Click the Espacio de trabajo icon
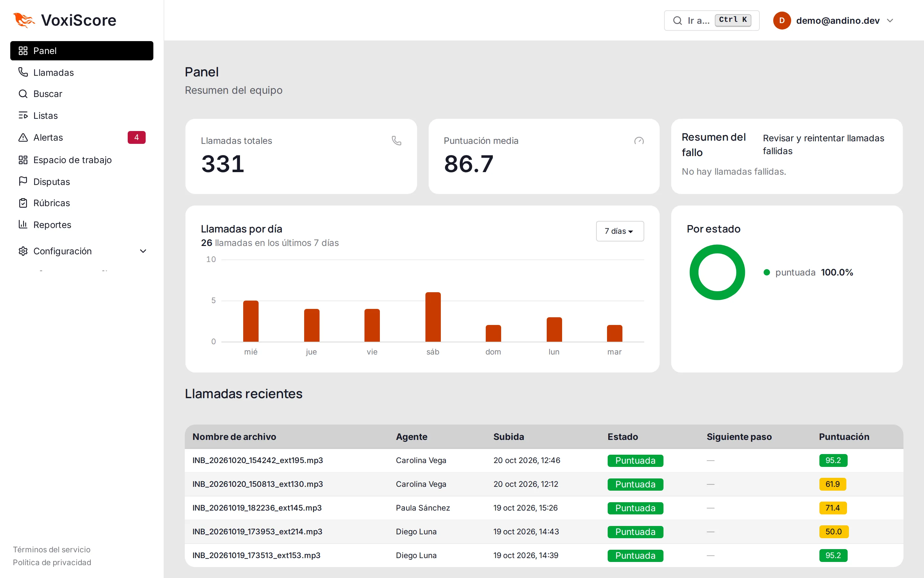Image resolution: width=924 pixels, height=578 pixels. 23,160
